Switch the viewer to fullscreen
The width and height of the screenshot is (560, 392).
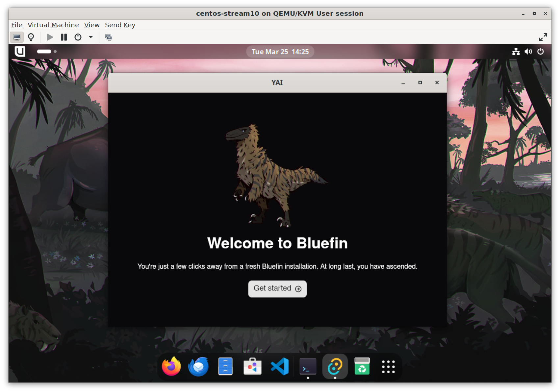click(x=543, y=37)
